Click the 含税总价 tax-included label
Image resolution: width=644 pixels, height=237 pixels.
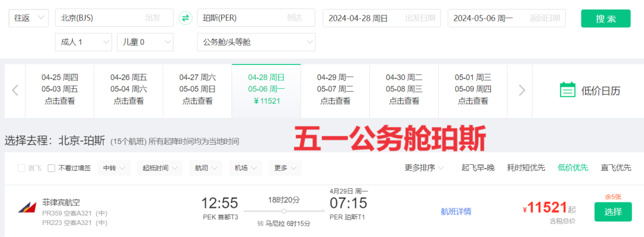(x=562, y=222)
